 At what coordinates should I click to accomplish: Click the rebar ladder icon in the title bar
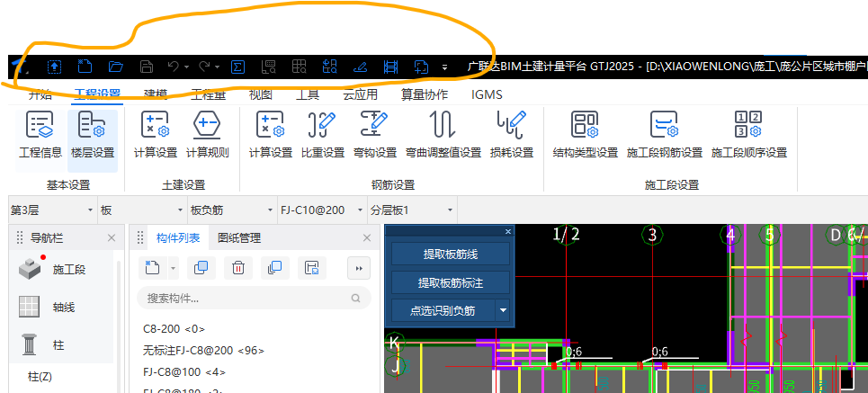click(390, 67)
